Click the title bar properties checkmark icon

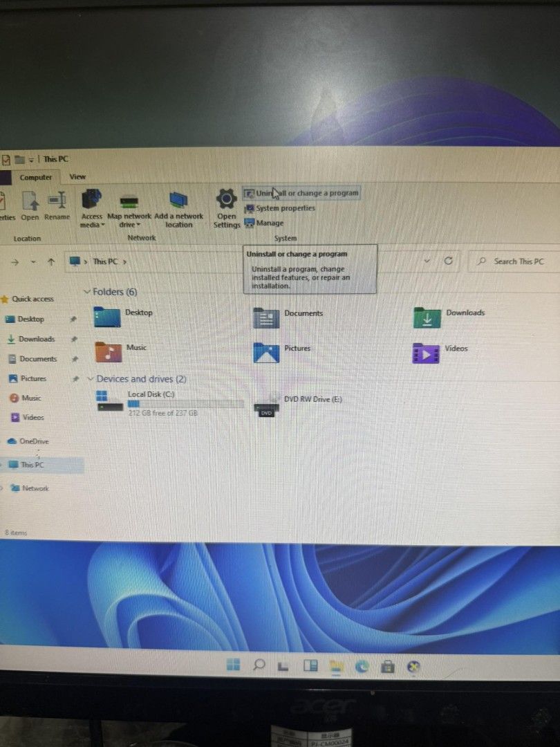[6, 159]
